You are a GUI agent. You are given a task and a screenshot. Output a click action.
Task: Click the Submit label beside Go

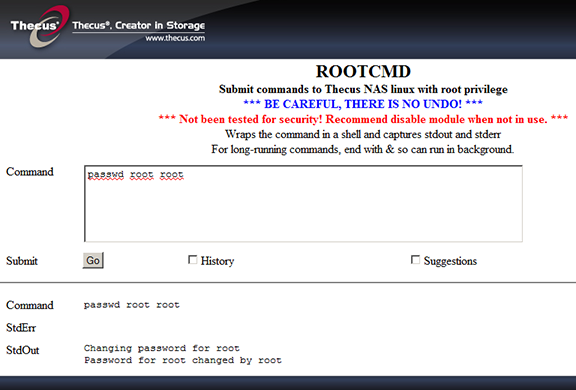[22, 261]
